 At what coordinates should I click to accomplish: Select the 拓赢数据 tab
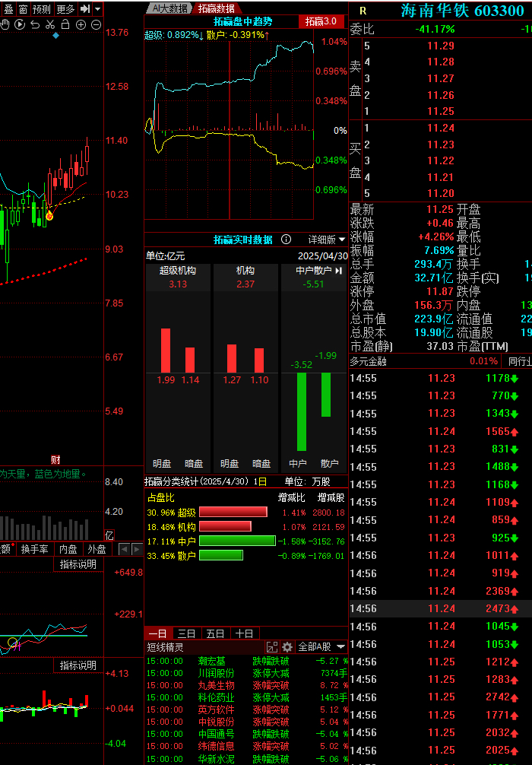click(x=217, y=8)
